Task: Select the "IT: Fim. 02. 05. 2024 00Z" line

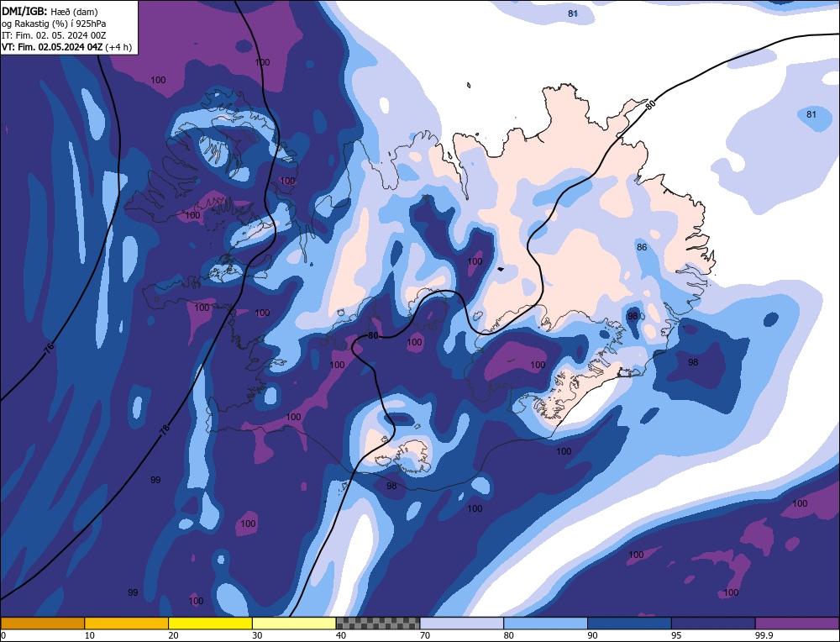Action: pos(54,35)
